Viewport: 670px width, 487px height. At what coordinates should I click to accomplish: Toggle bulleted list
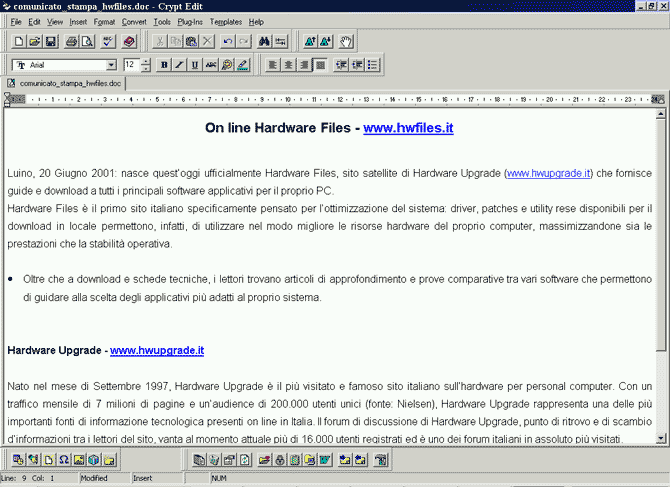pos(373,65)
